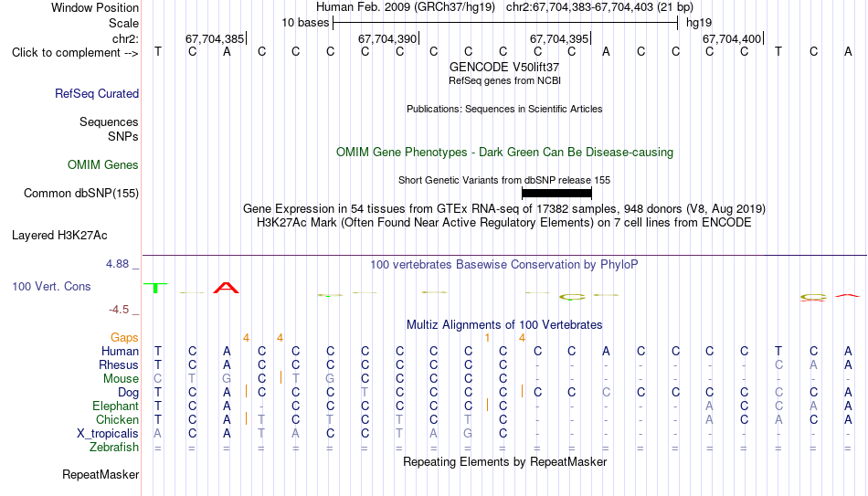Viewport: 868px width, 496px height.
Task: Click the 'Click to complement -->' label
Action: (x=75, y=53)
